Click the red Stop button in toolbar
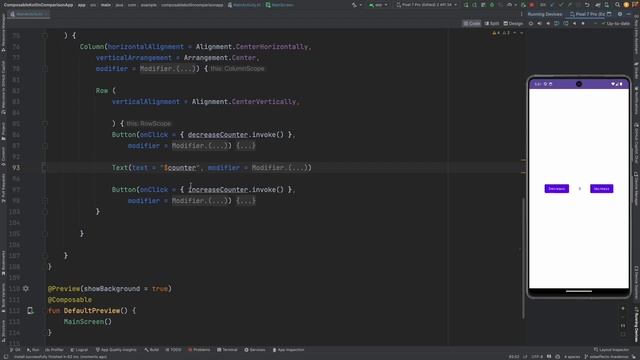This screenshot has width=640, height=360. 531,5
